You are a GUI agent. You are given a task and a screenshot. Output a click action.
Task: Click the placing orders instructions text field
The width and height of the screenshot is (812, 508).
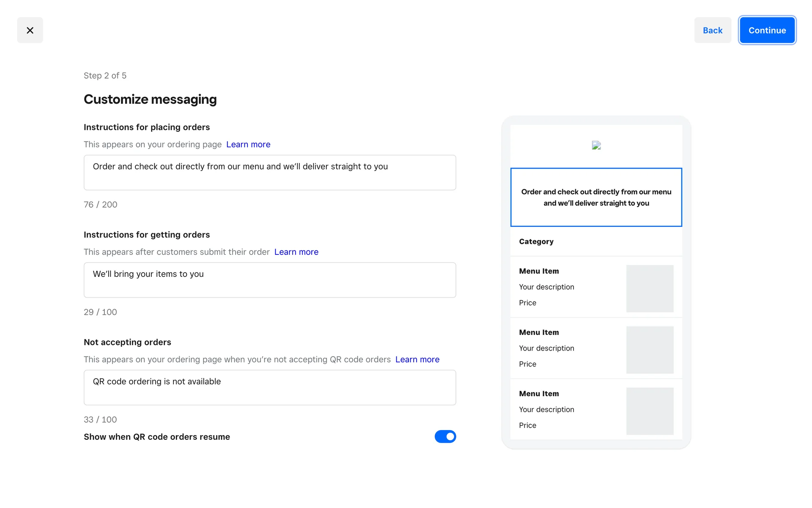269,172
